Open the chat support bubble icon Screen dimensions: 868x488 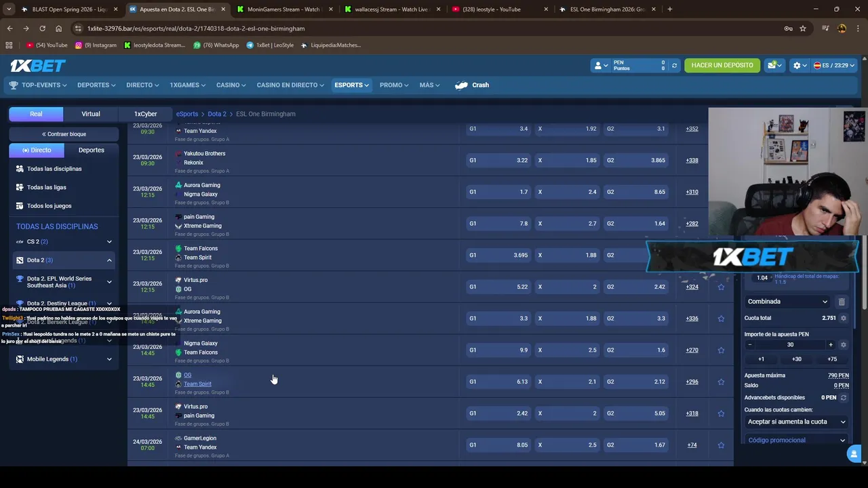pyautogui.click(x=855, y=454)
